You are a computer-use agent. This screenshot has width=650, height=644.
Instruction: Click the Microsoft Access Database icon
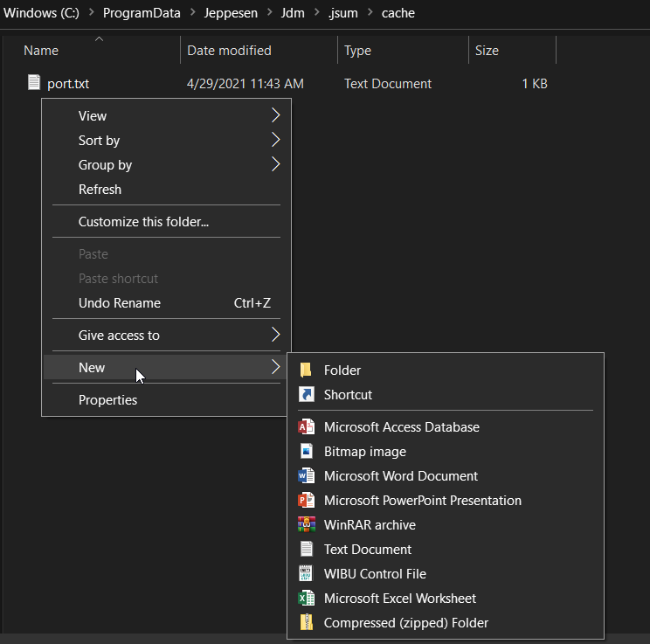coord(306,427)
